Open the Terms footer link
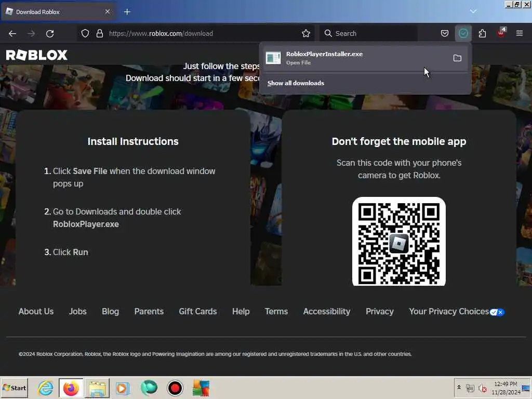The width and height of the screenshot is (532, 399). click(x=276, y=312)
